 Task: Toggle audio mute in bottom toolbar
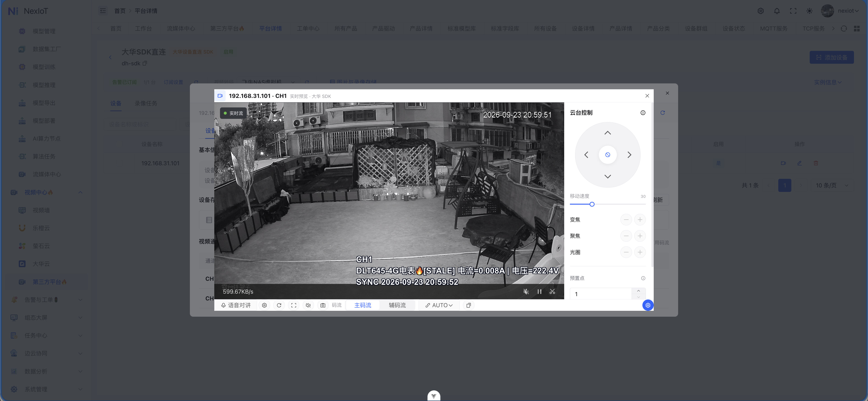click(308, 305)
